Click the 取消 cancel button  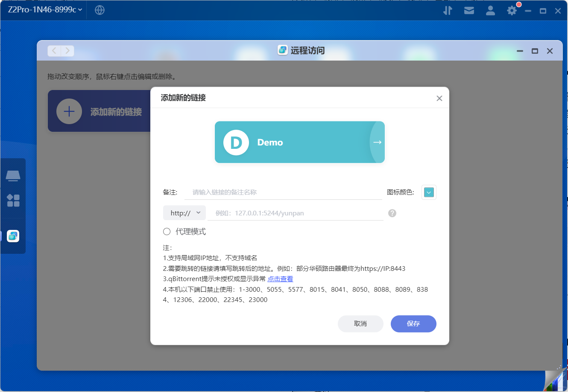[x=360, y=324]
